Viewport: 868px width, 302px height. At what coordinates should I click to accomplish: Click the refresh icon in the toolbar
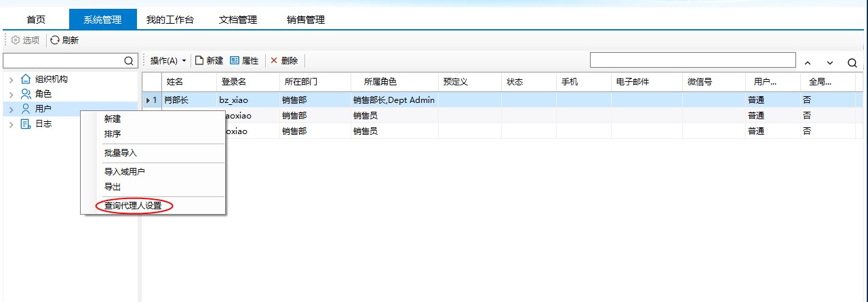(55, 41)
